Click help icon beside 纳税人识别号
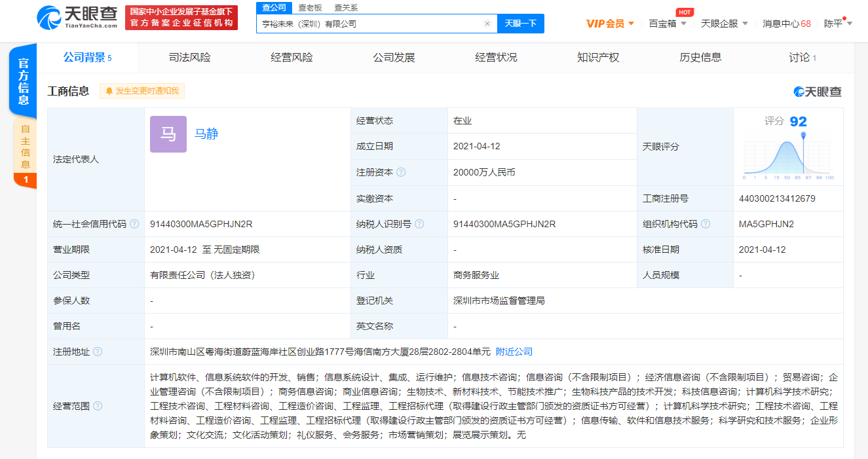Image resolution: width=868 pixels, height=459 pixels. [x=419, y=224]
